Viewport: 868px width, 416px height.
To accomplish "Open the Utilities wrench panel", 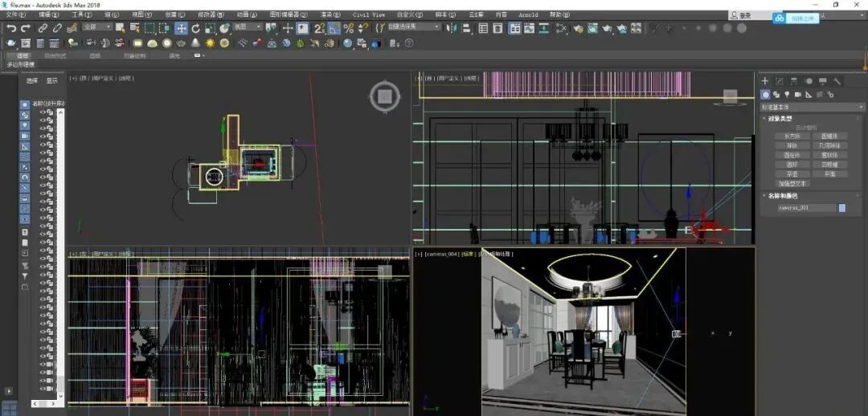I will point(837,81).
